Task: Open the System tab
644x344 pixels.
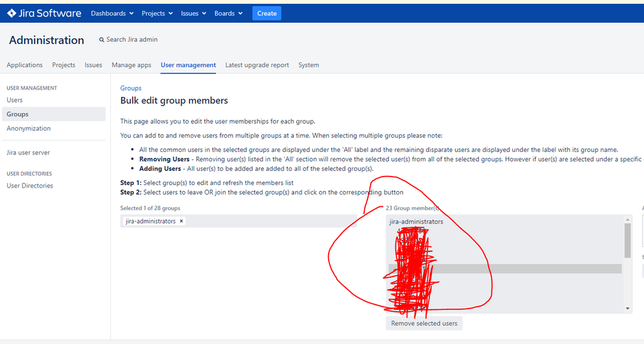Action: pyautogui.click(x=308, y=65)
